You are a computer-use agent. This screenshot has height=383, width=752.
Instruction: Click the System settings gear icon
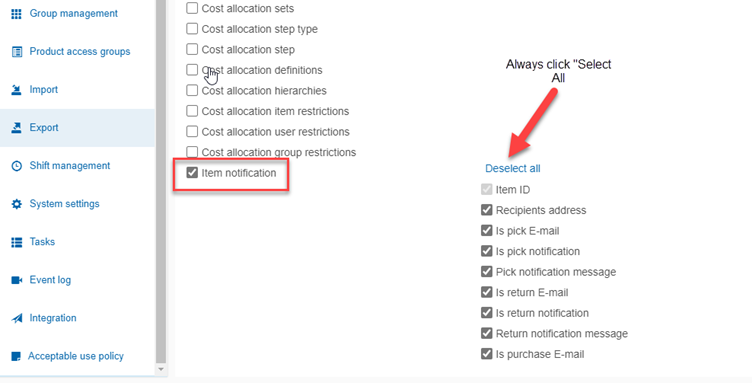tap(16, 204)
